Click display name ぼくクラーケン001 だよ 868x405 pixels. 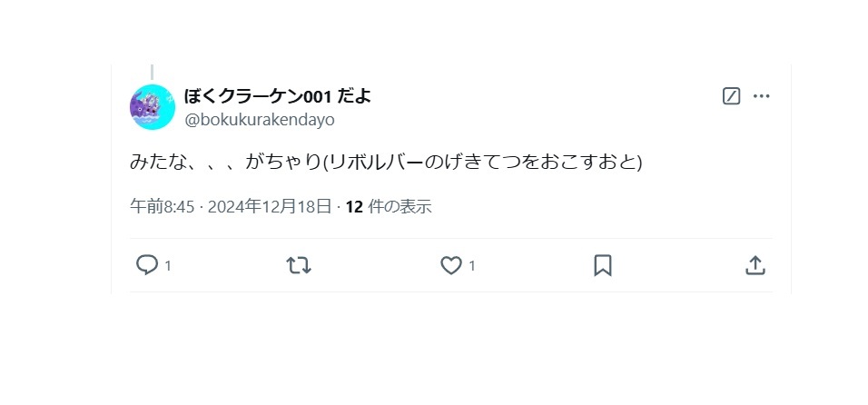click(277, 96)
